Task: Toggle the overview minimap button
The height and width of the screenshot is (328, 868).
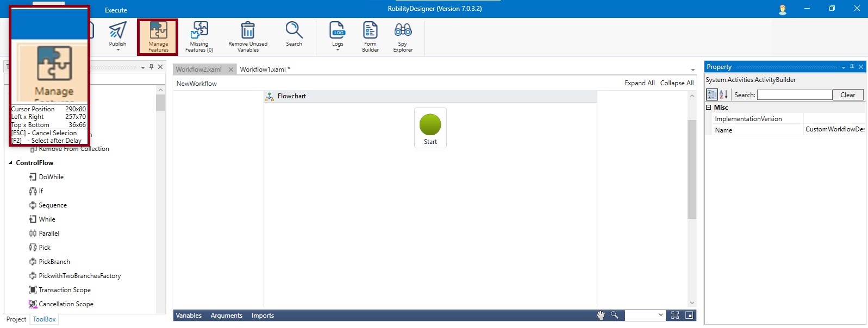Action: coord(689,316)
